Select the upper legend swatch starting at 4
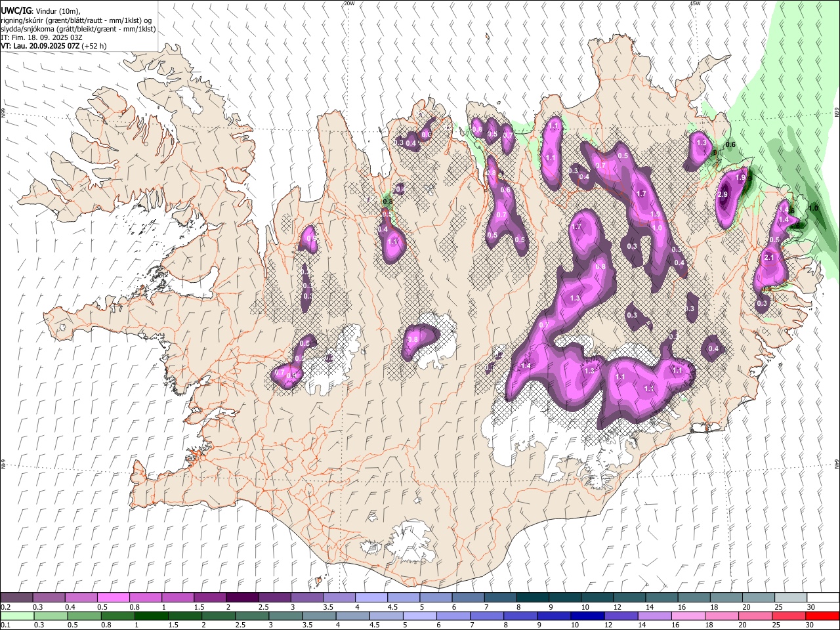The image size is (840, 630). [x=370, y=597]
